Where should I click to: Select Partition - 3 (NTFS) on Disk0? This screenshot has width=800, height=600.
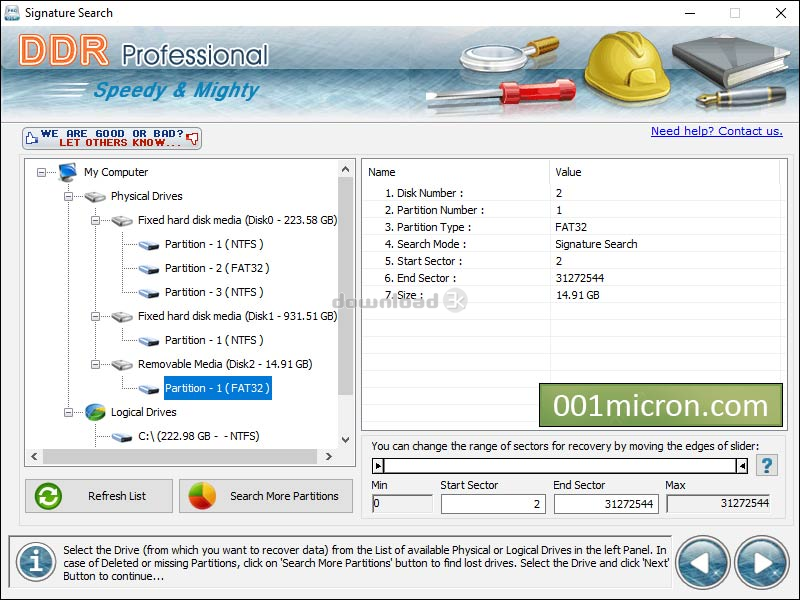coord(214,292)
